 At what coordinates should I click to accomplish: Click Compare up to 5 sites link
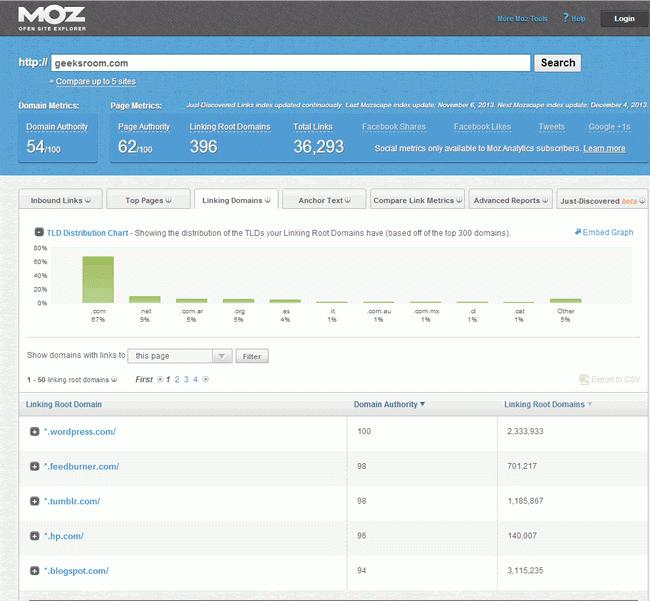pyautogui.click(x=96, y=82)
